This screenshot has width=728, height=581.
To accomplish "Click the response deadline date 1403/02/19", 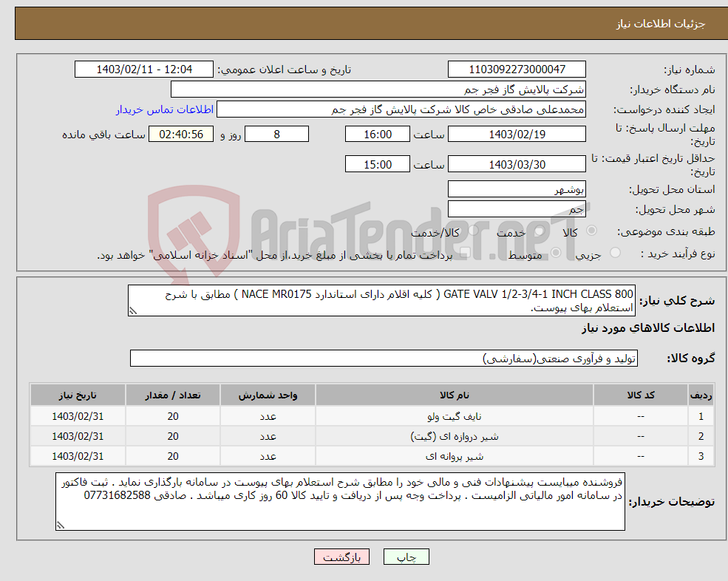I will click(x=517, y=135).
